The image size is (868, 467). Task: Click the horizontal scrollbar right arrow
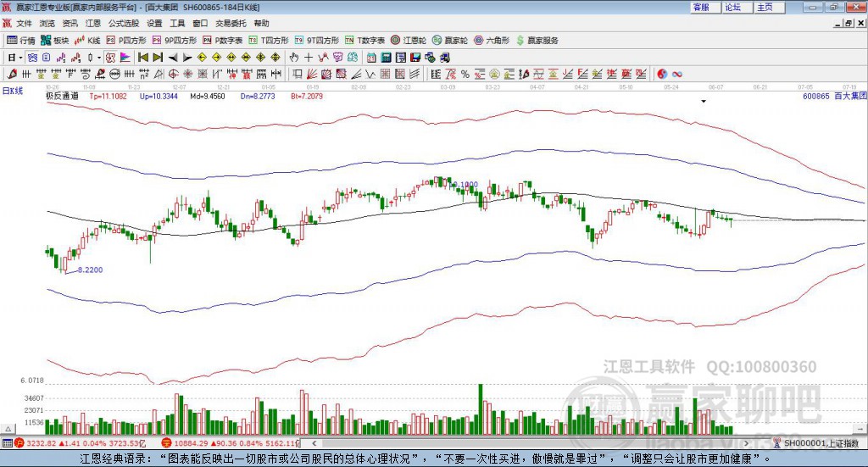746,443
